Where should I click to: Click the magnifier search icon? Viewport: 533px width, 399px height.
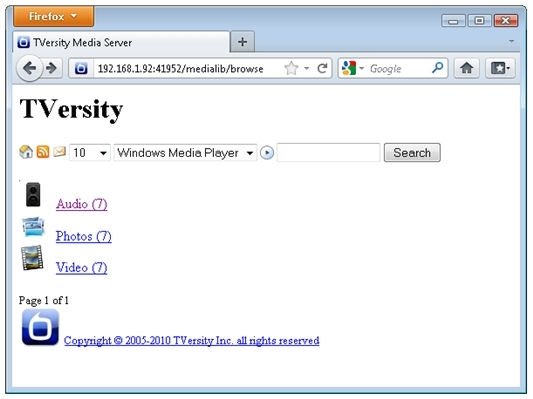click(x=438, y=68)
